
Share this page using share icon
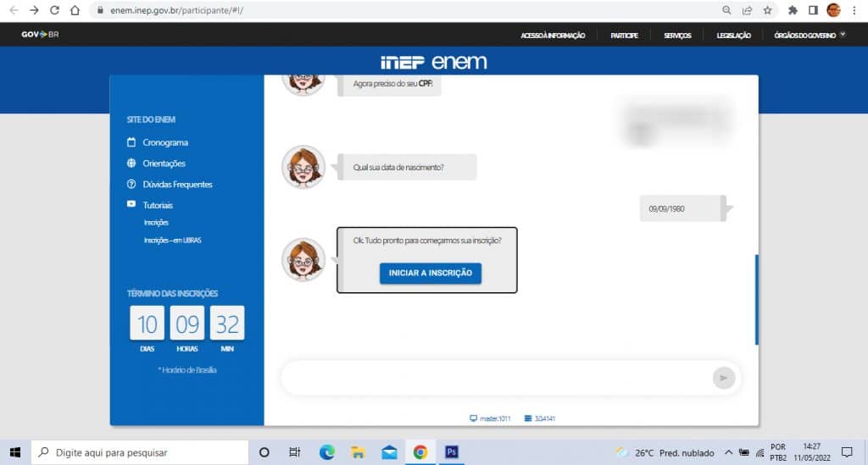[x=748, y=10]
